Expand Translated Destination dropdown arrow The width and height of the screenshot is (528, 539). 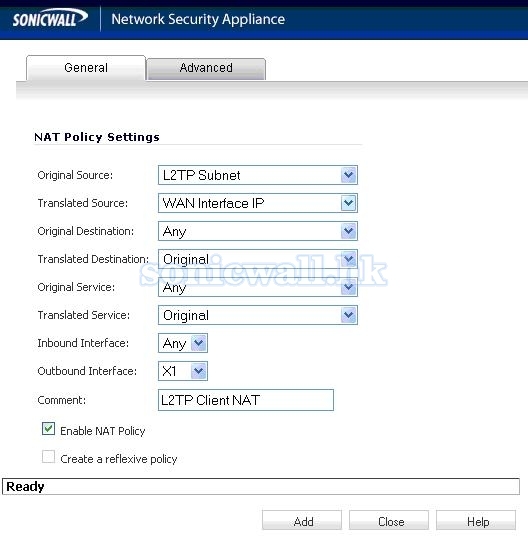tap(349, 259)
